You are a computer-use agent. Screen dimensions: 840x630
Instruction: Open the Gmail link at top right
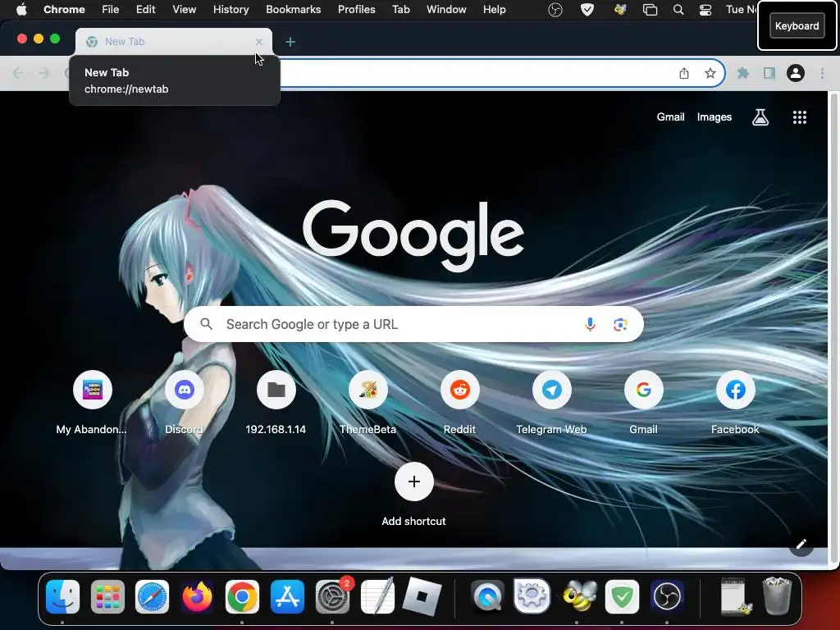pos(670,116)
